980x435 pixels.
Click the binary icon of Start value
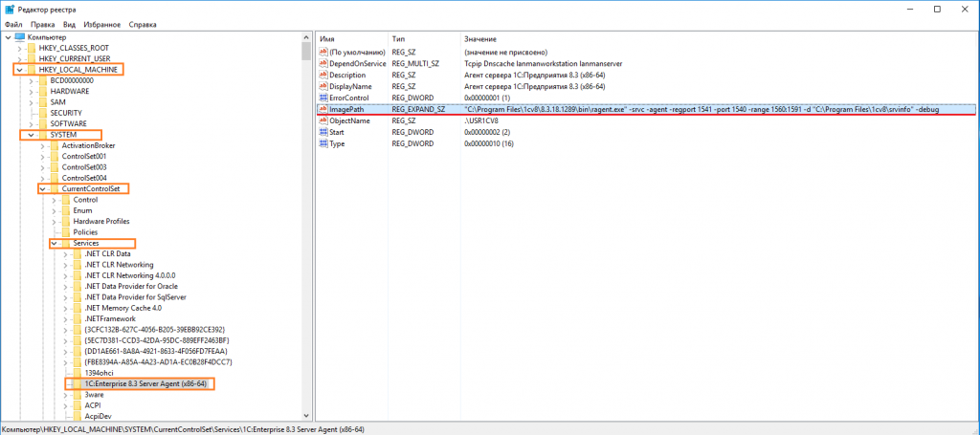(323, 132)
